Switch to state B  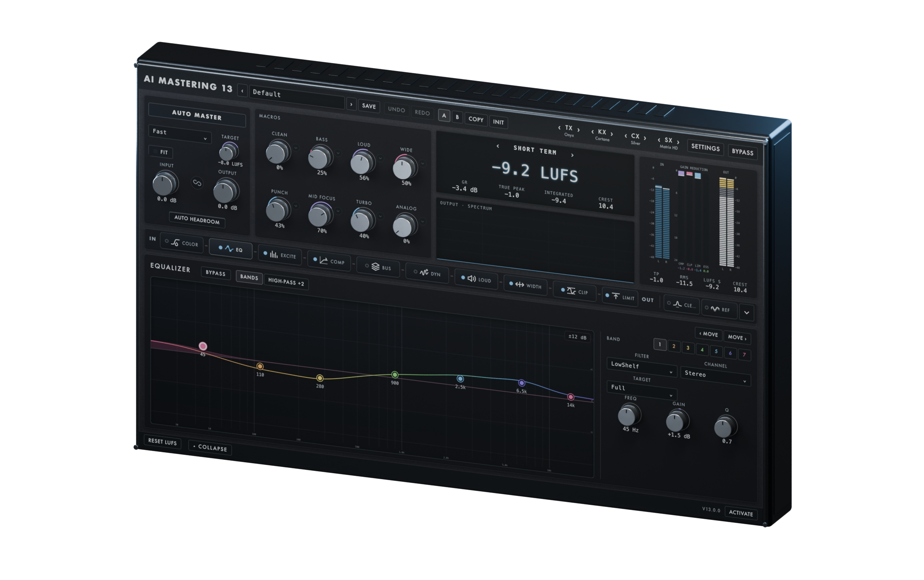click(457, 117)
